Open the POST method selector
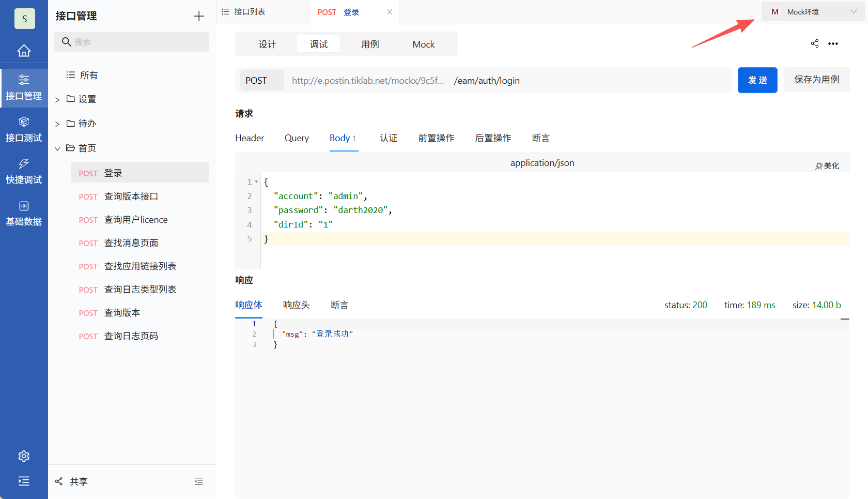 [x=262, y=80]
